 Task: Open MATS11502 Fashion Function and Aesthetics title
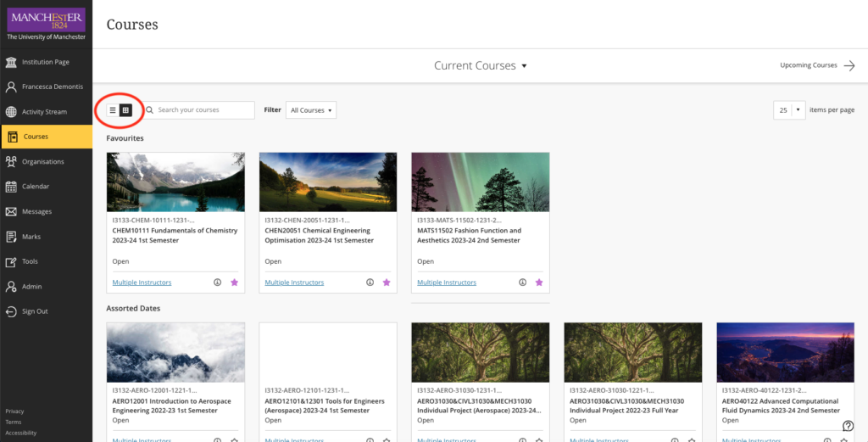coord(470,235)
